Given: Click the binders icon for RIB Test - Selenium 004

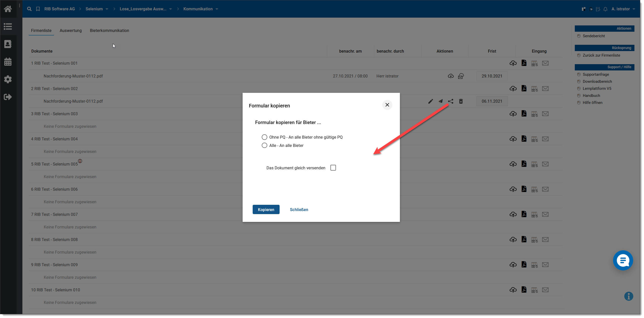Looking at the screenshot, I should [x=534, y=139].
